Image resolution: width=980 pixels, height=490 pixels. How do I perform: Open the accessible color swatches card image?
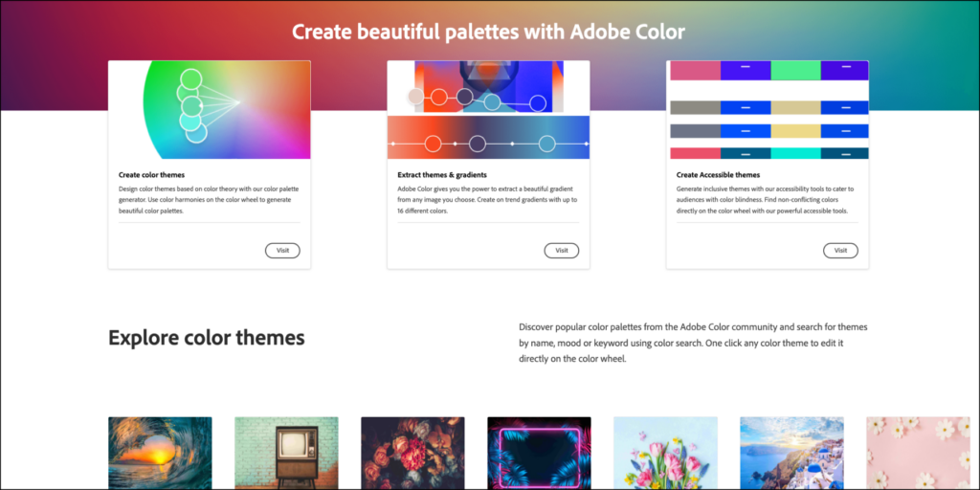tap(768, 110)
